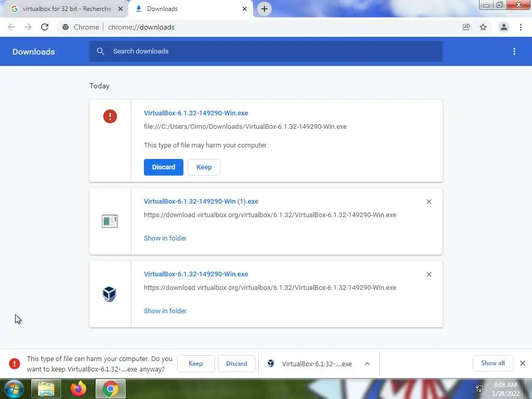Screen dimensions: 532x399
Task: Close the Downloads tab
Action: (x=245, y=9)
